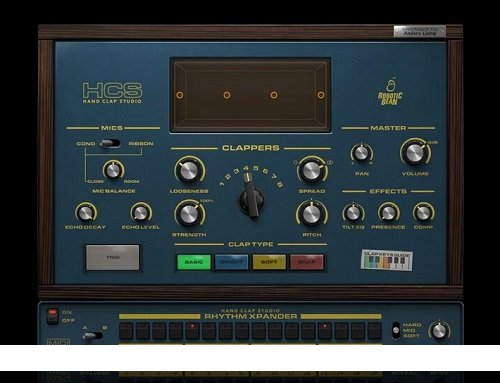This screenshot has height=383, width=500.
Task: Toggle the last Rhythm Xpander step button
Action: pos(374,330)
